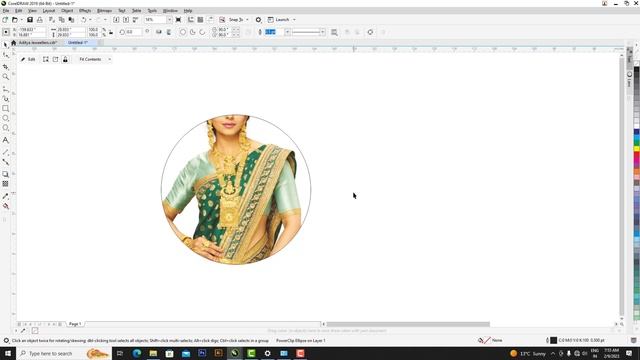Select the Polygon tool
This screenshot has width=640, height=360.
6,128
